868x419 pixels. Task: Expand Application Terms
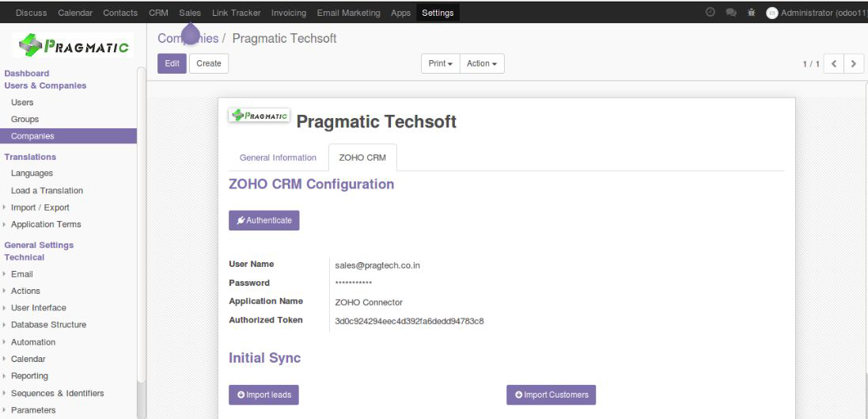tap(46, 224)
